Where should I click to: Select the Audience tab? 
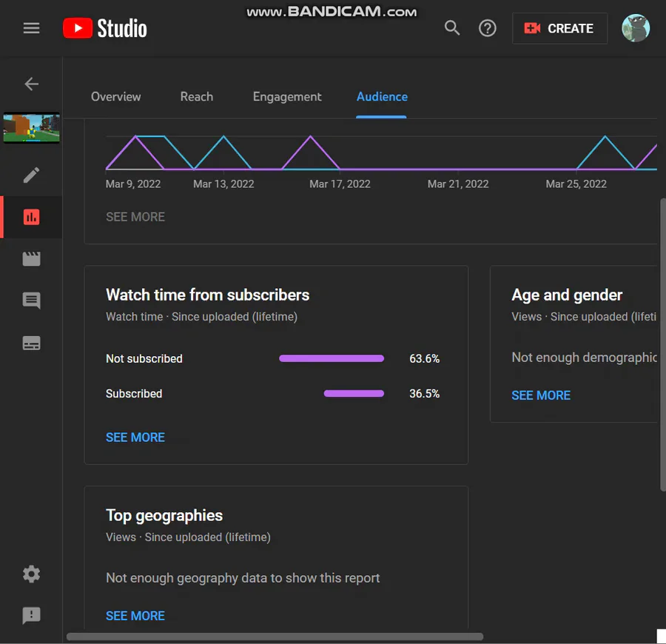click(x=382, y=97)
